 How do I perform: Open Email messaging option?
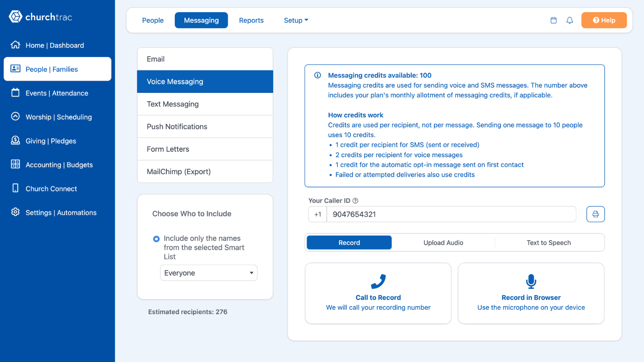205,59
